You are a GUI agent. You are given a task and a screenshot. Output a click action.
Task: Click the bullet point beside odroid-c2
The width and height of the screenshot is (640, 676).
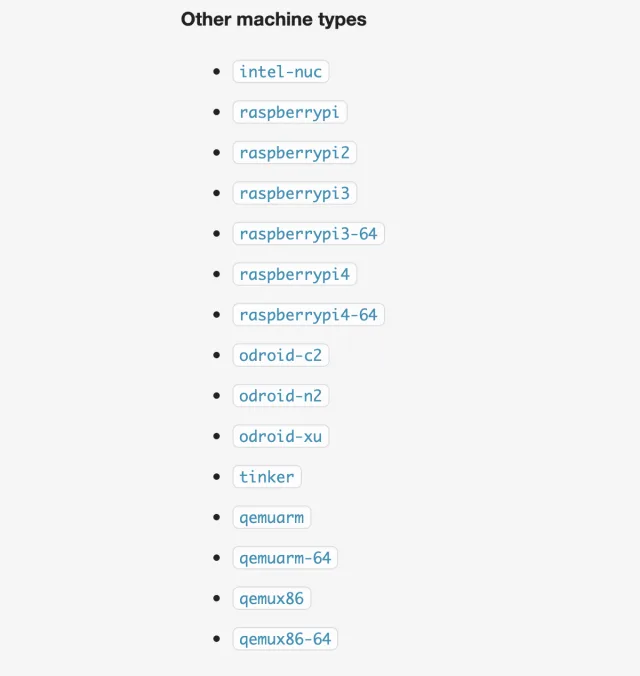[217, 355]
